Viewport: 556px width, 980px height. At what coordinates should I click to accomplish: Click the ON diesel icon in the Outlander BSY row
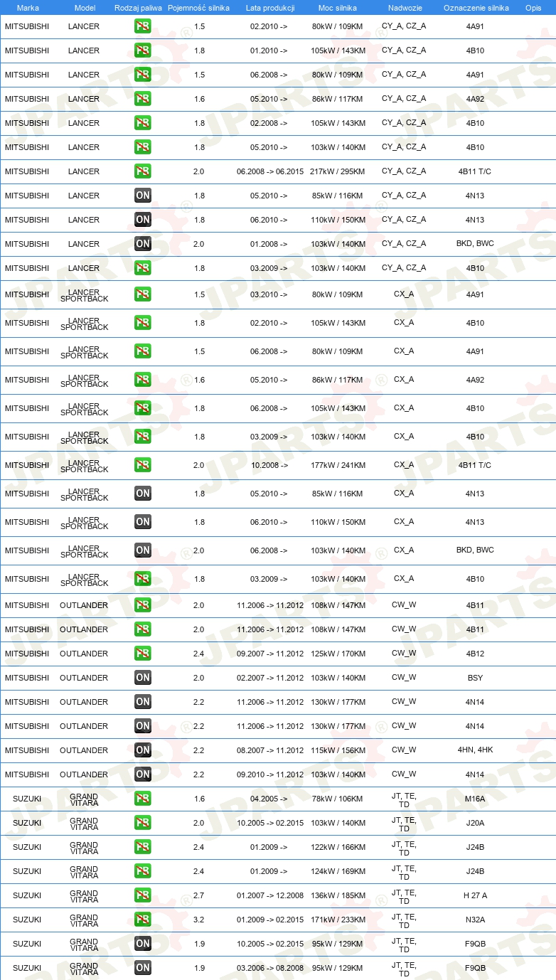click(142, 678)
